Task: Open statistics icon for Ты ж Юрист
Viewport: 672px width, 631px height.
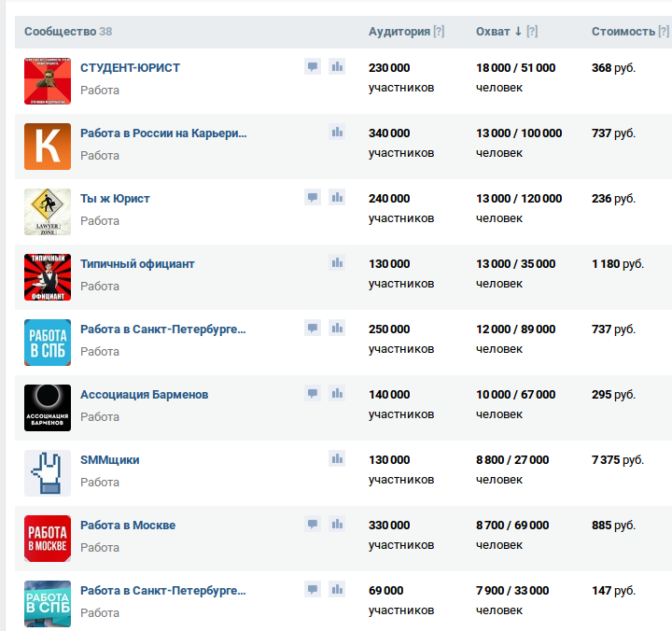Action: (x=337, y=197)
